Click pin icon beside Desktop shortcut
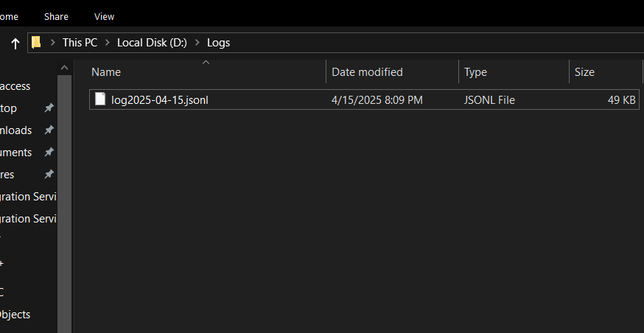Image resolution: width=644 pixels, height=333 pixels. click(x=49, y=108)
